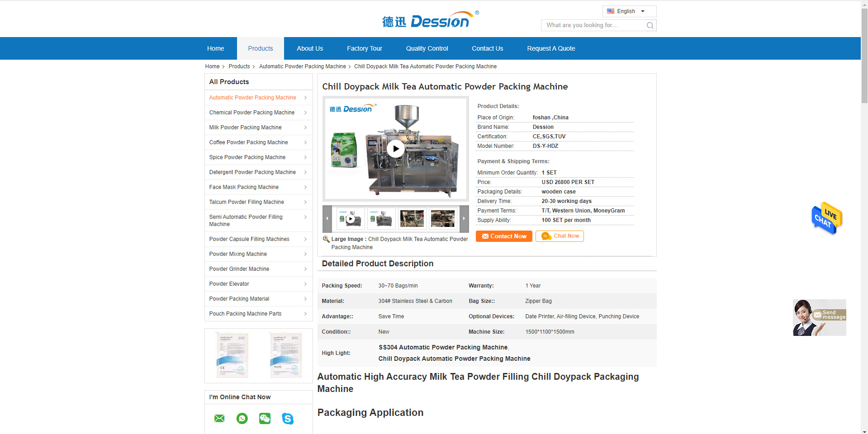Click the email chat icon

(219, 419)
